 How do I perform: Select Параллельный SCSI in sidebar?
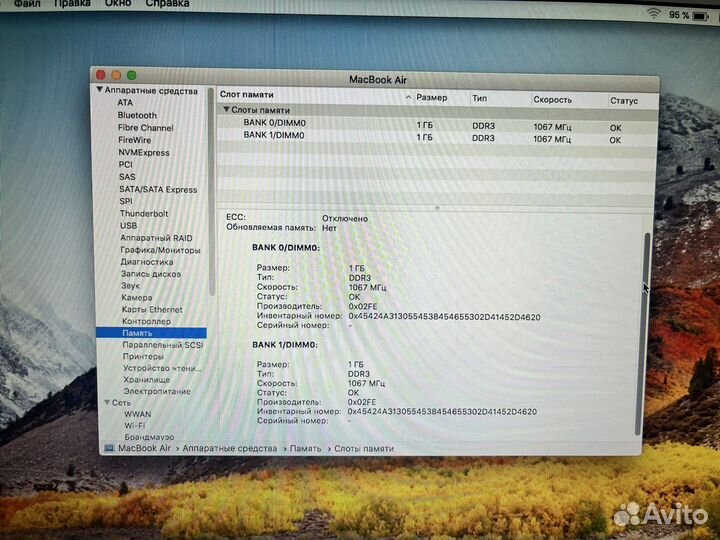coord(163,345)
